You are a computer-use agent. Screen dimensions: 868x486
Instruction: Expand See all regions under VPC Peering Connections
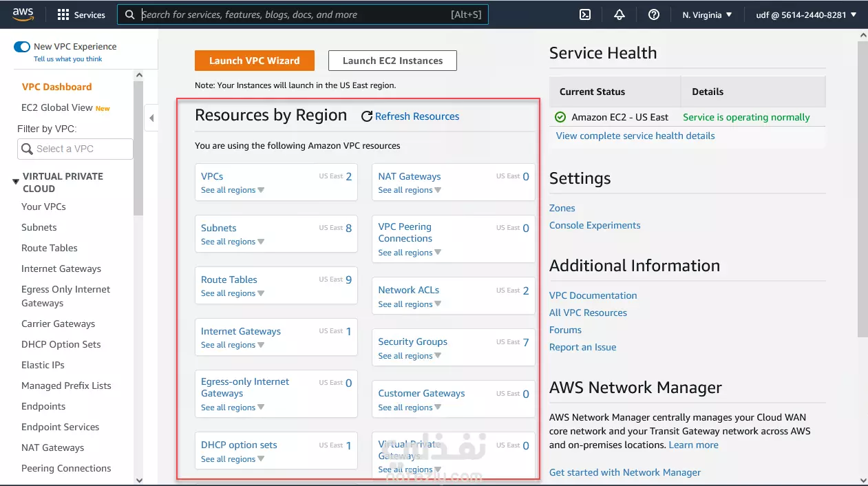point(410,253)
